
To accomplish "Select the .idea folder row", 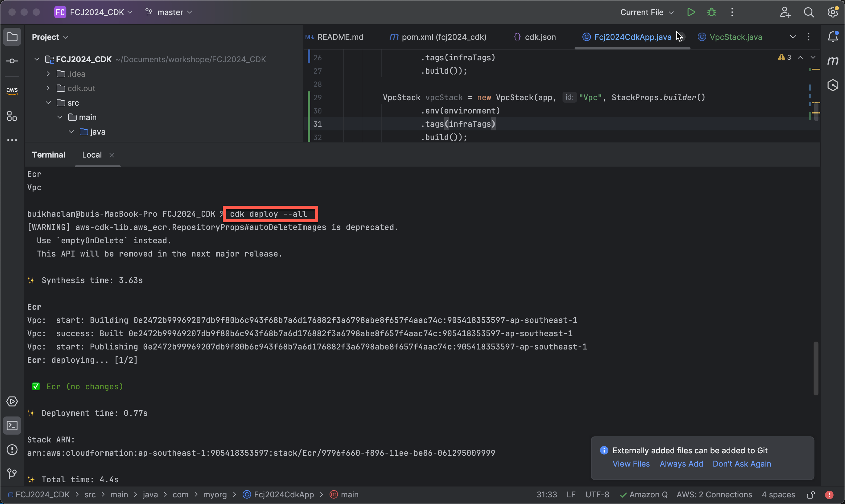I will 164,74.
